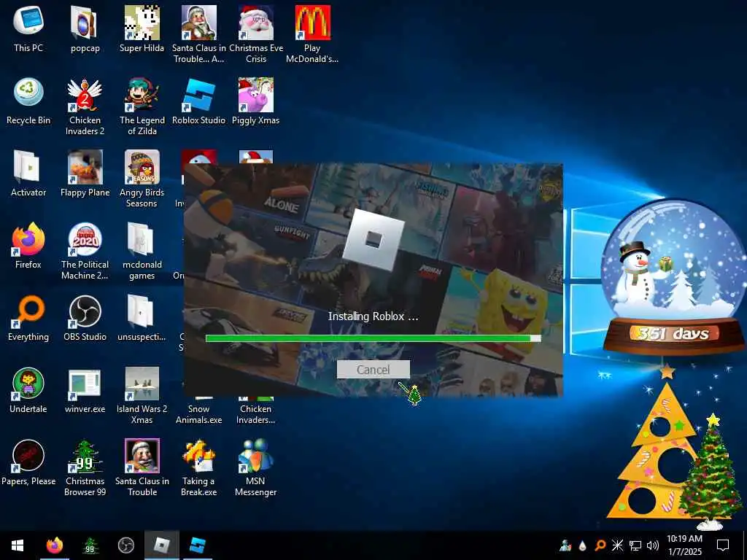The height and width of the screenshot is (560, 747).
Task: Select the Undertale shortcut
Action: pyautogui.click(x=28, y=391)
